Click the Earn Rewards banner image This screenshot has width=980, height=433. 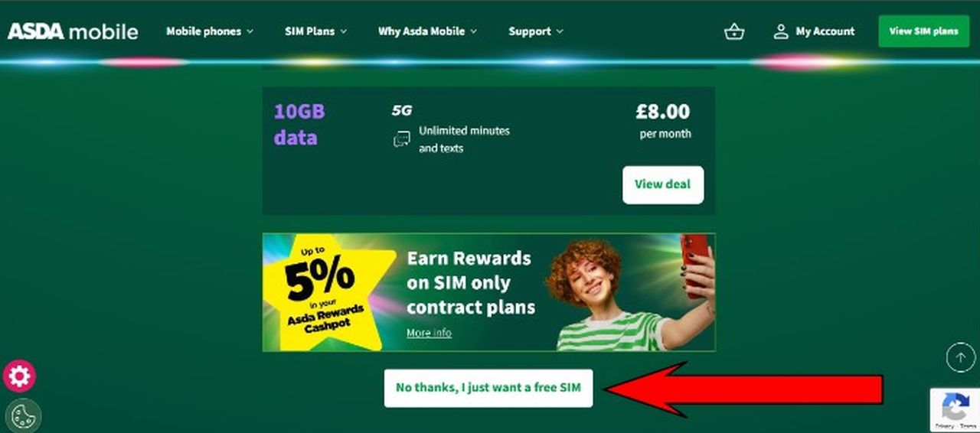[x=488, y=292]
